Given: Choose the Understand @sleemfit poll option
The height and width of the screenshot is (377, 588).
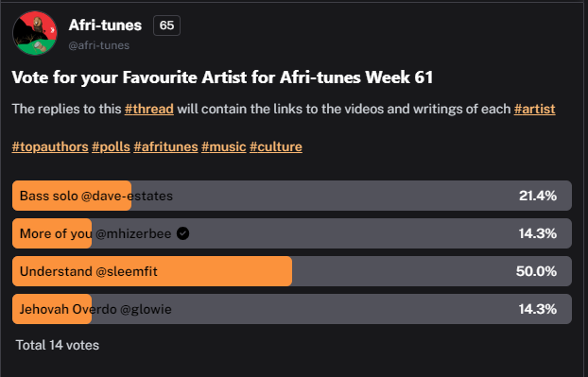Looking at the screenshot, I should [292, 271].
